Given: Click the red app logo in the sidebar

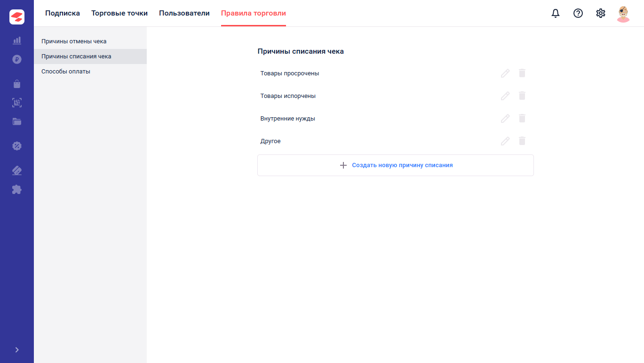Looking at the screenshot, I should [17, 17].
